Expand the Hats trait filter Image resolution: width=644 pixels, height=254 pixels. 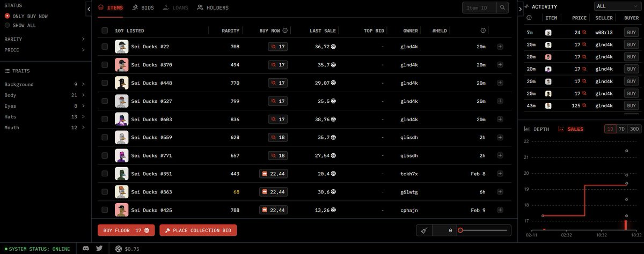tap(45, 116)
